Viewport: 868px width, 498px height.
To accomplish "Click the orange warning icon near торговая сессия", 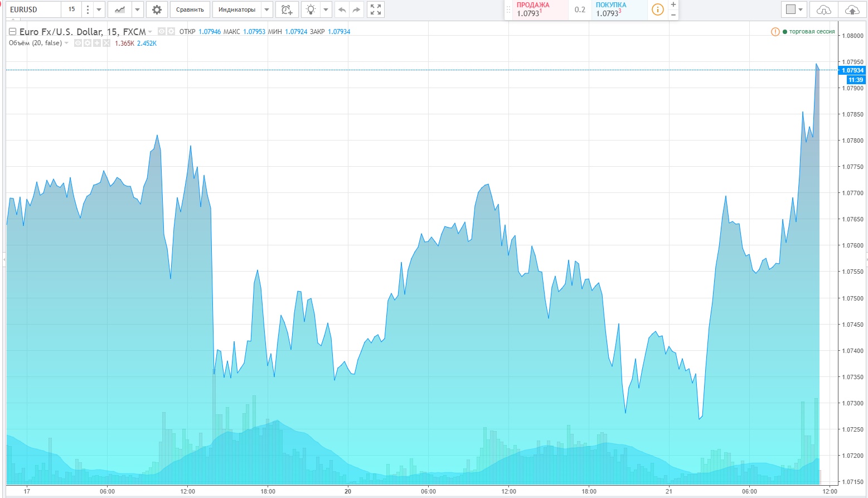I will coord(775,32).
